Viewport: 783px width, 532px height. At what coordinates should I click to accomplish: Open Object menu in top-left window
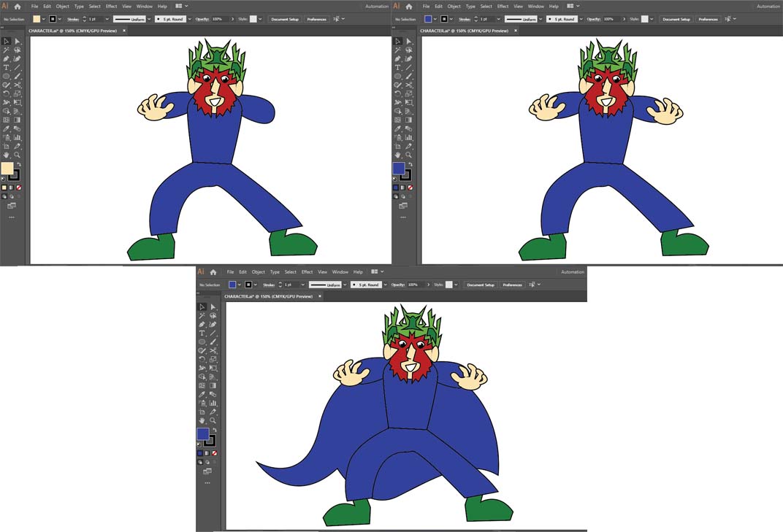[62, 7]
